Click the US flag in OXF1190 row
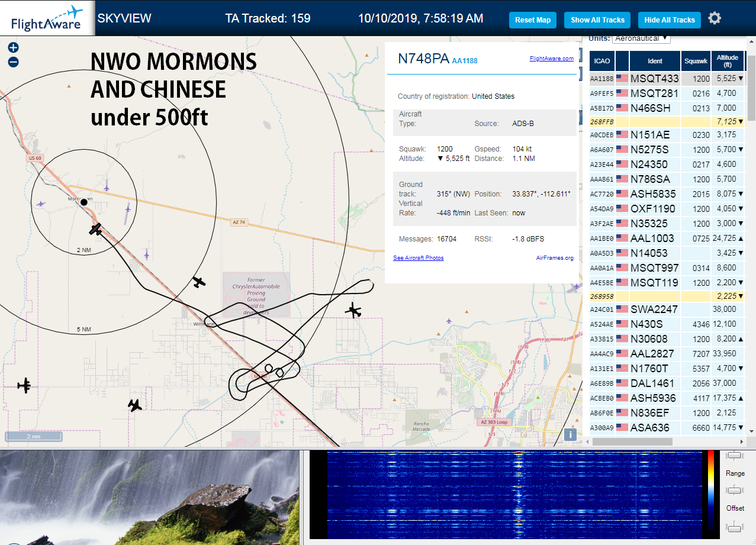The image size is (756, 545). coord(622,208)
